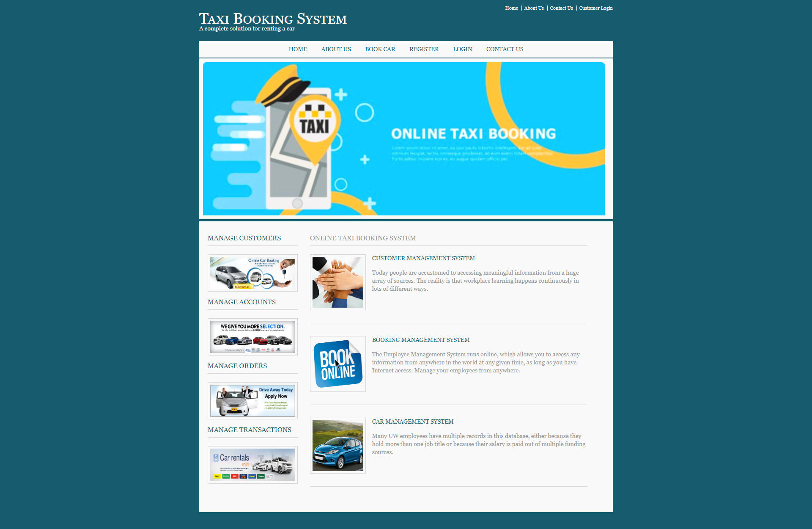The width and height of the screenshot is (812, 529).
Task: Toggle the HOME navigation item
Action: click(298, 49)
